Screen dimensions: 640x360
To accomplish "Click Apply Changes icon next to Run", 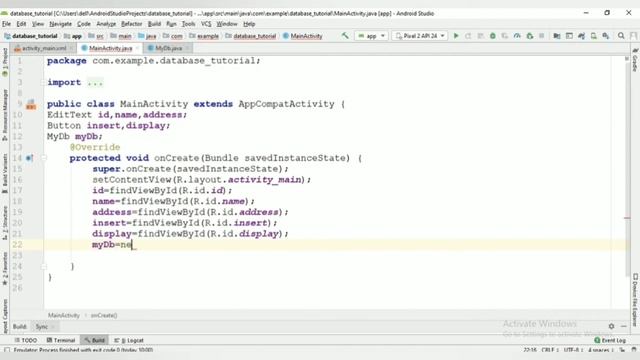I will [468, 36].
